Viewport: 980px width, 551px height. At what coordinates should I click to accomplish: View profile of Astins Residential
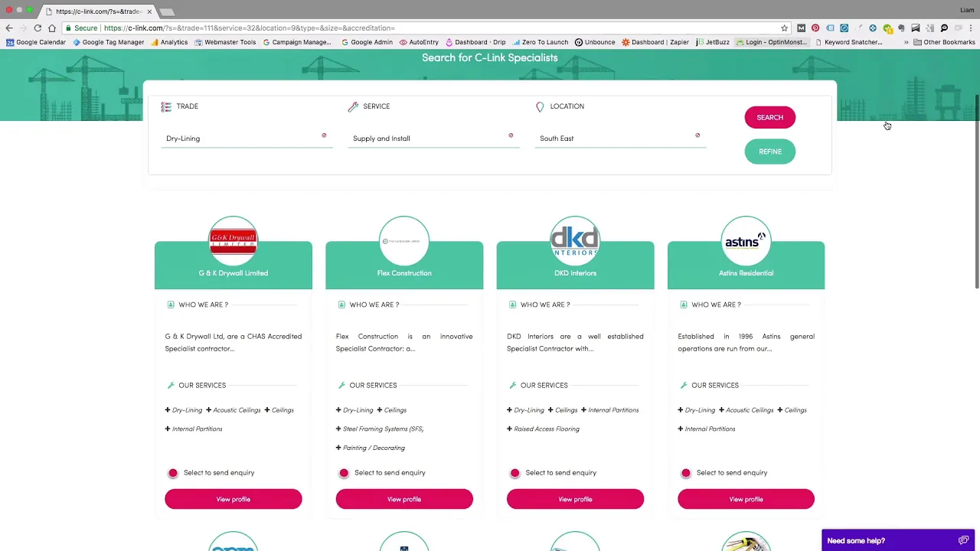pyautogui.click(x=746, y=499)
